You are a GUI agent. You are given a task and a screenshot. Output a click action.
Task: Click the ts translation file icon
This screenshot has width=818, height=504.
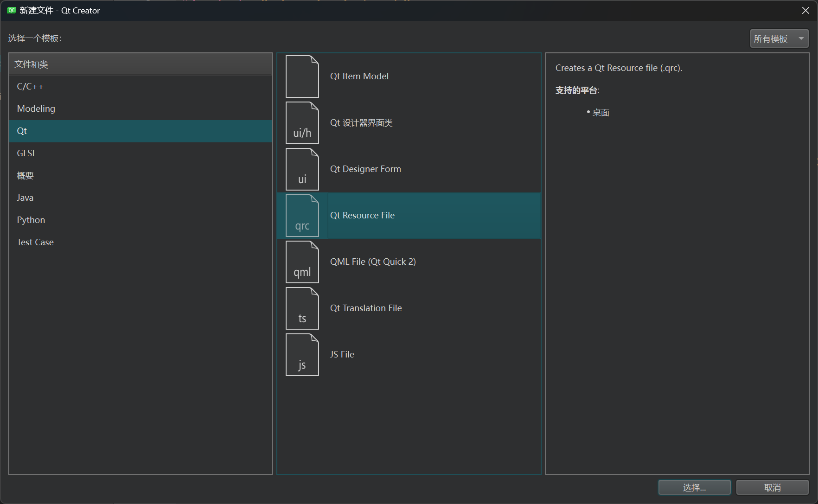pos(302,308)
